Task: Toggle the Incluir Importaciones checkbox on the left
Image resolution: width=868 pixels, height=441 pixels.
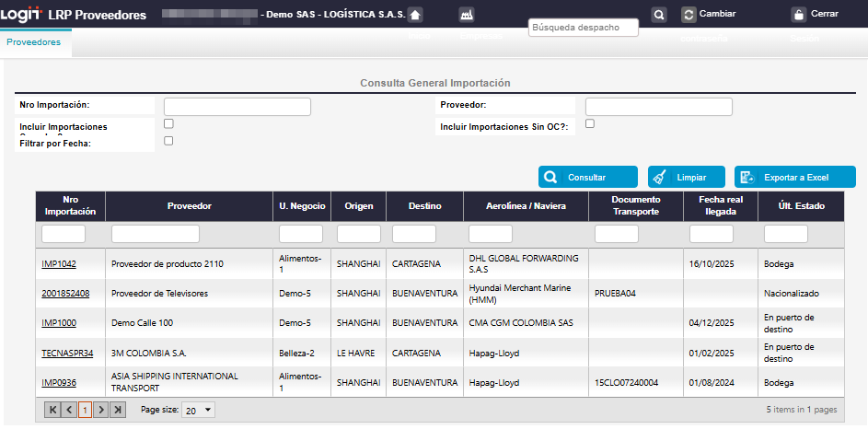Action: 168,123
